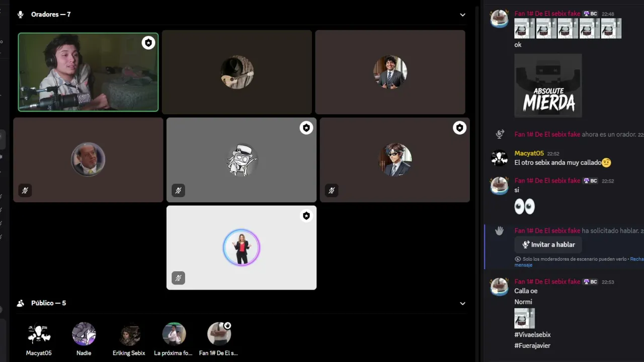Viewport: 644px width, 362px height.
Task: Click the speaker-joined microphone icon in chat
Action: (500, 134)
